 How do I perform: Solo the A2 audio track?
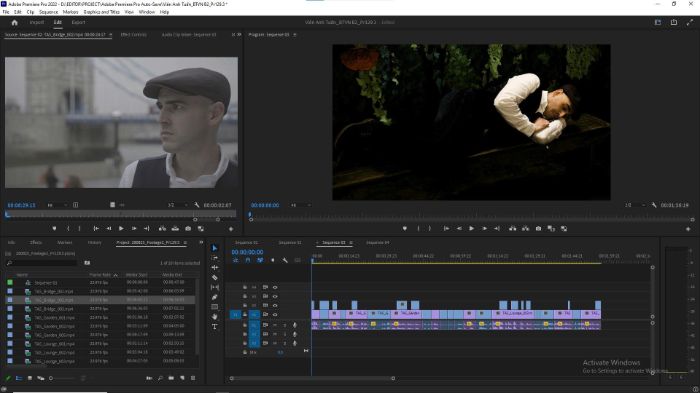click(285, 334)
